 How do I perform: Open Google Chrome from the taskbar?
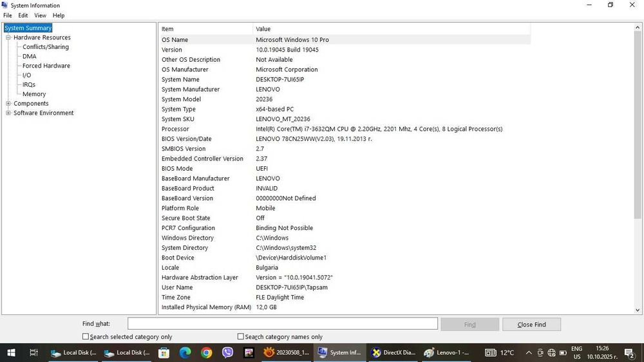[207, 352]
